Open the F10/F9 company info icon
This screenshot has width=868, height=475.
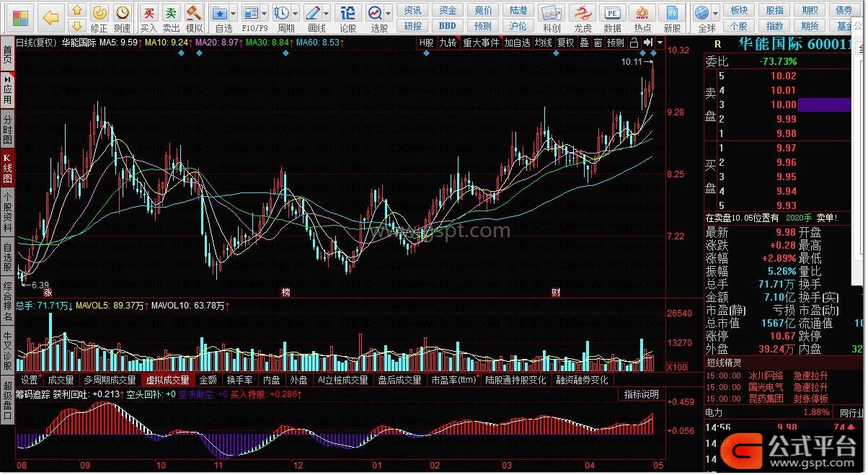pyautogui.click(x=250, y=13)
